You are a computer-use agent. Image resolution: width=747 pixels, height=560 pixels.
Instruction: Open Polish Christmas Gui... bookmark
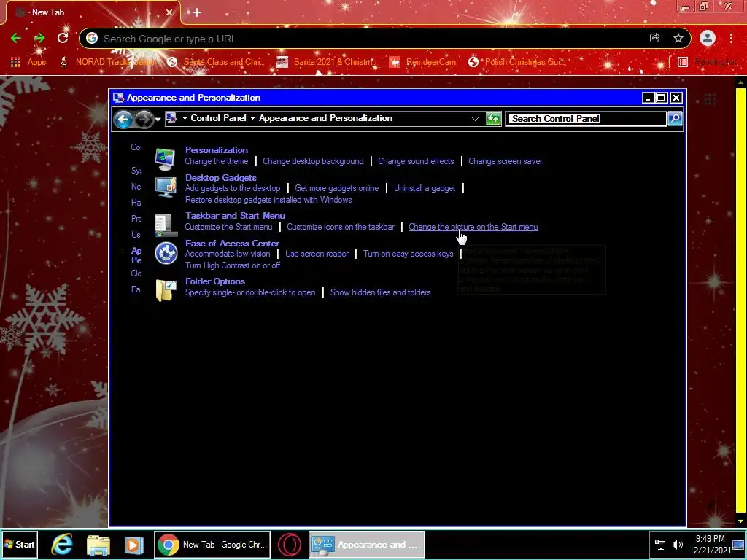[516, 62]
